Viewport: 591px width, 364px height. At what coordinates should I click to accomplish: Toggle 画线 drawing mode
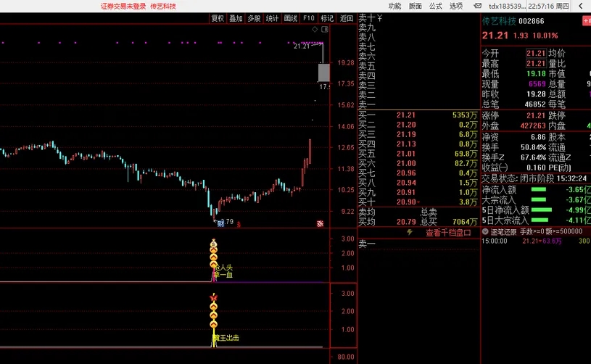coord(291,18)
